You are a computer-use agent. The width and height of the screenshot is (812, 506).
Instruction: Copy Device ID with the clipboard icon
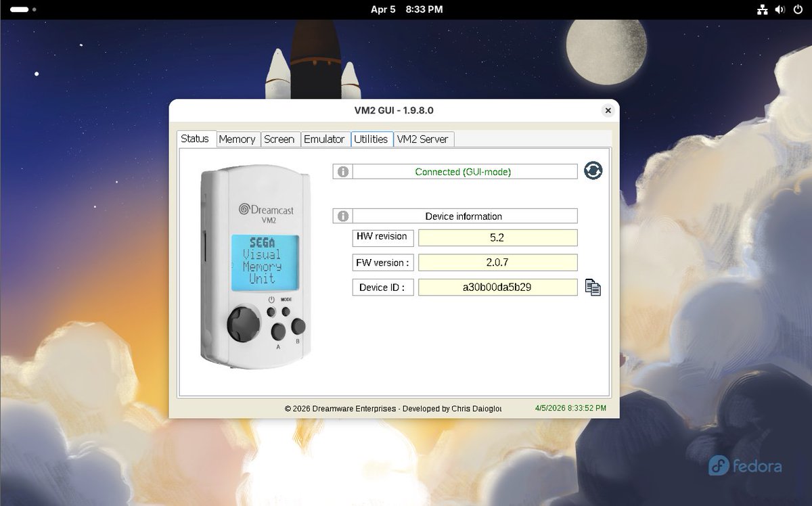593,287
